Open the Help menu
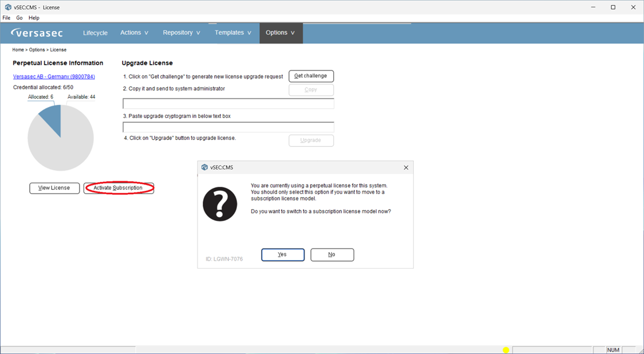This screenshot has height=354, width=644. coord(34,18)
